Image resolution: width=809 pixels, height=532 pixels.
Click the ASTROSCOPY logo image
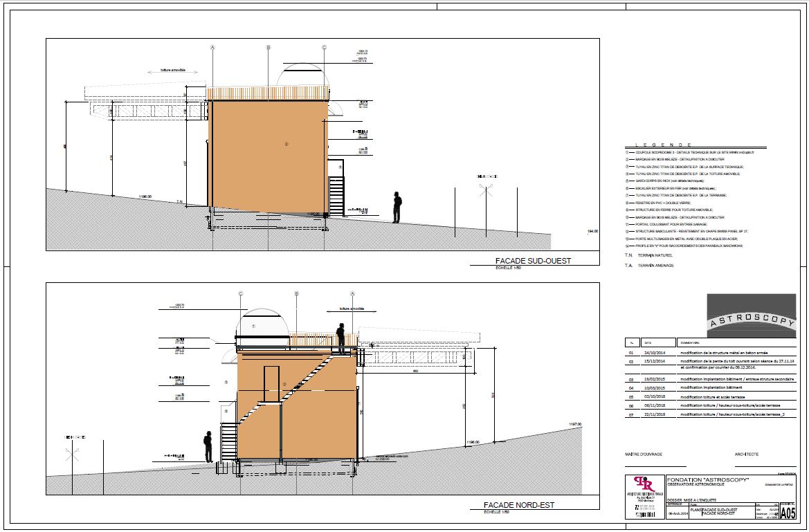click(752, 315)
